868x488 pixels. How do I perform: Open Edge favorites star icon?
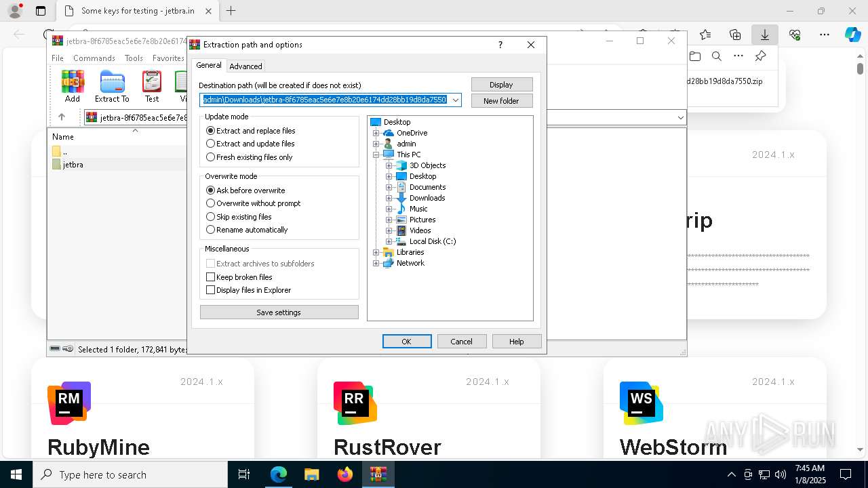pos(705,35)
